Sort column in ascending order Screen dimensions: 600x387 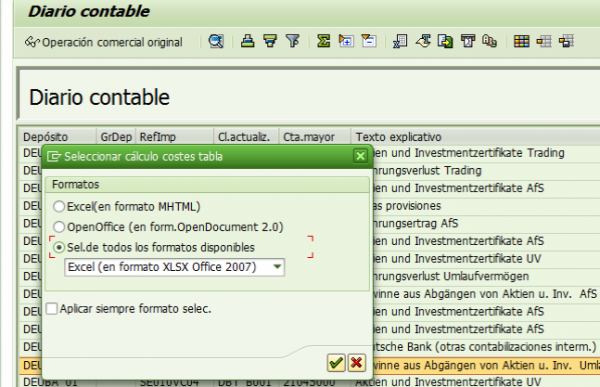pyautogui.click(x=248, y=41)
